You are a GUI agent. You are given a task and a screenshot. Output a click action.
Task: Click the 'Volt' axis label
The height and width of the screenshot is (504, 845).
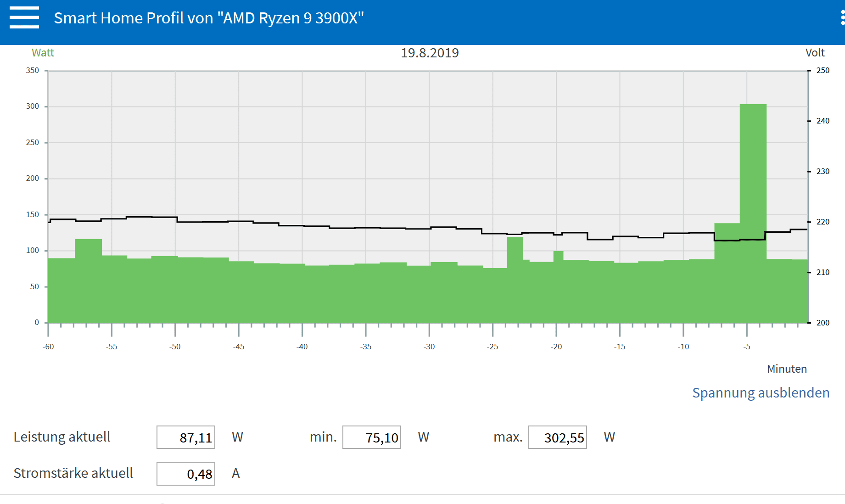coord(815,53)
